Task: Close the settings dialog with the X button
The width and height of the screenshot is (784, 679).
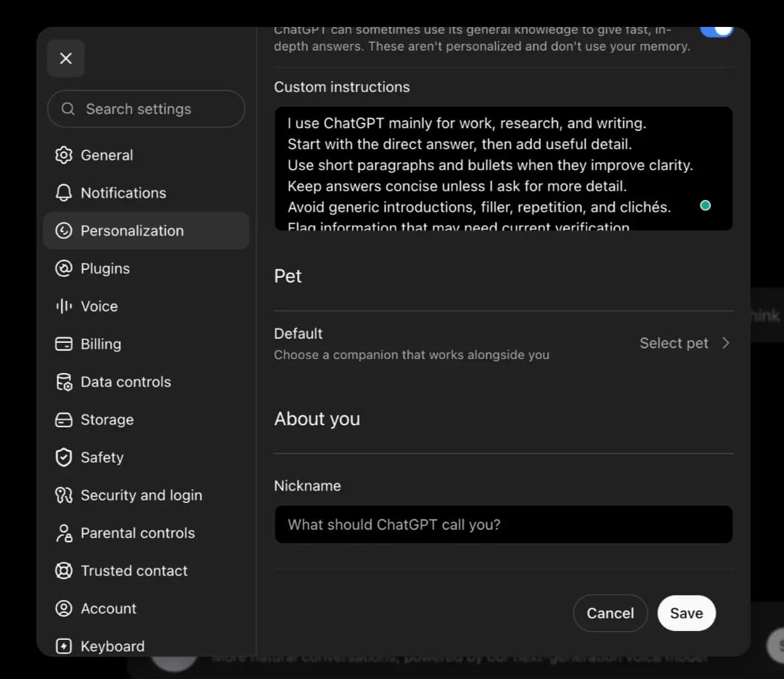Action: (66, 59)
